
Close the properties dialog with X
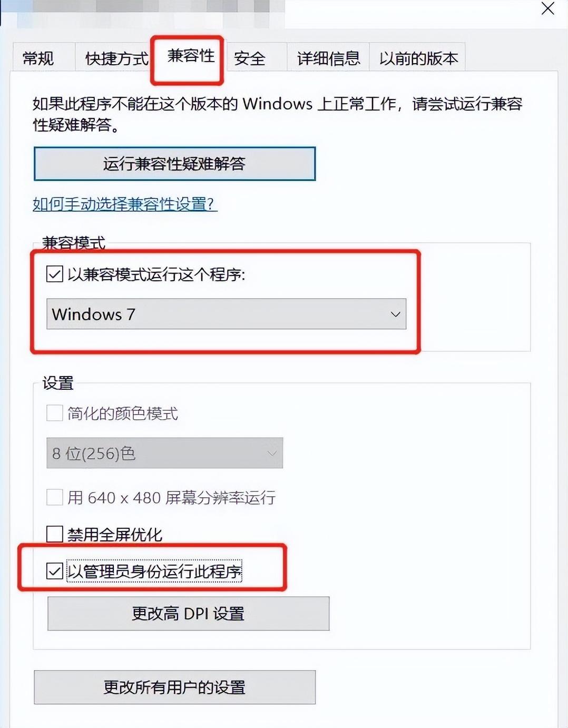tap(548, 8)
